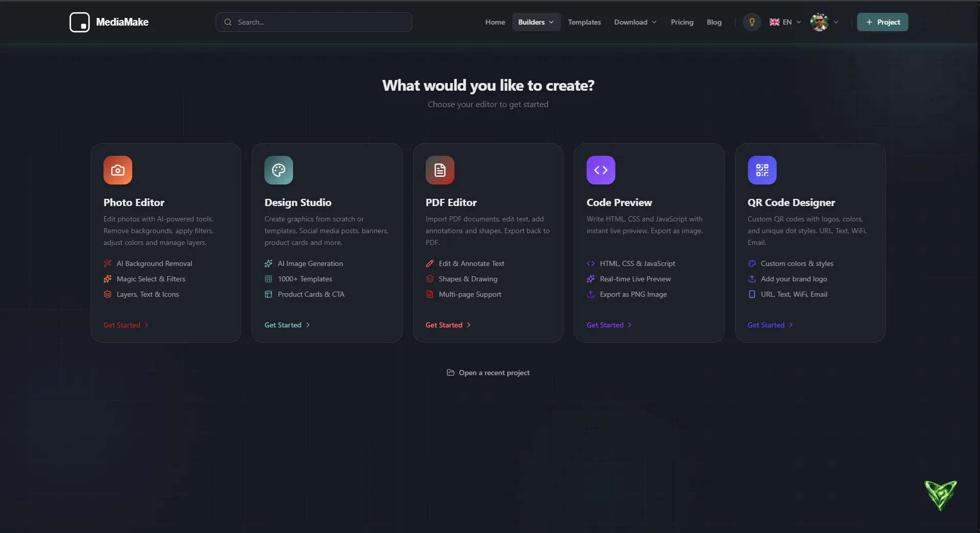Click the "1000+ Templates" feature text
Image resolution: width=980 pixels, height=533 pixels.
click(x=305, y=279)
